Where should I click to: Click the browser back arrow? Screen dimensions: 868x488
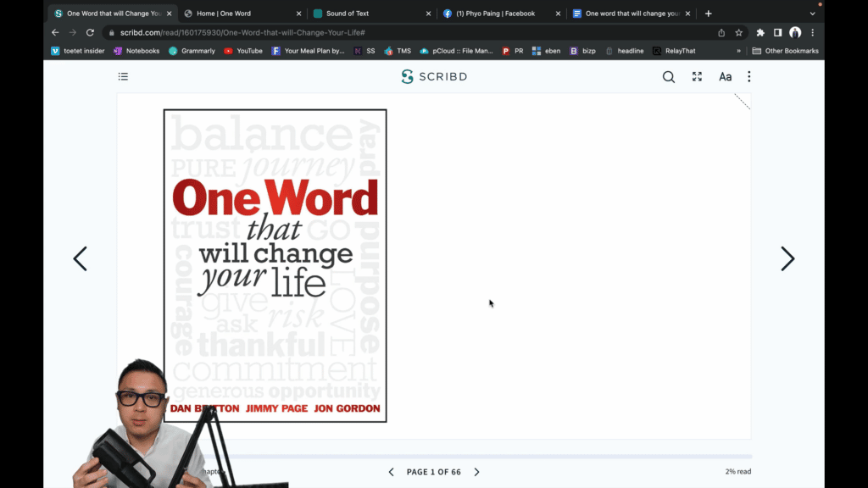(55, 33)
